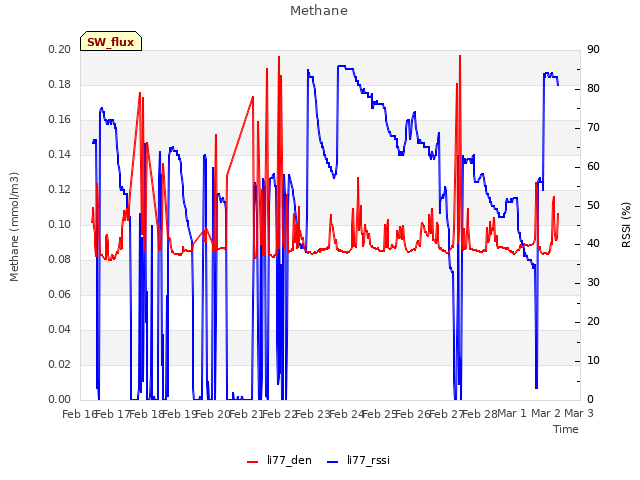Click the 30 right axis value
This screenshot has width=640, height=480.
point(593,283)
